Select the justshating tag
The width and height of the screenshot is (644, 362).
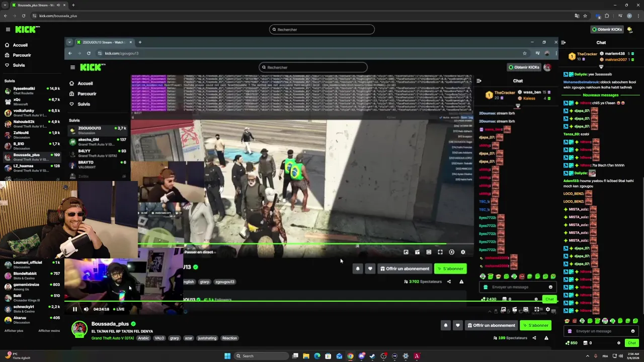(207, 338)
